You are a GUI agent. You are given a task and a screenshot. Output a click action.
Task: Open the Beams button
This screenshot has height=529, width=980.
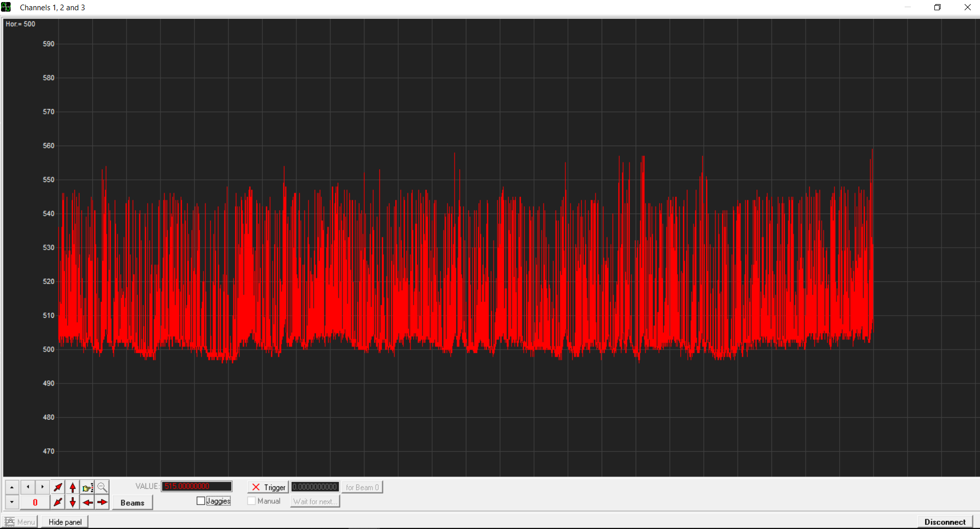coord(132,503)
